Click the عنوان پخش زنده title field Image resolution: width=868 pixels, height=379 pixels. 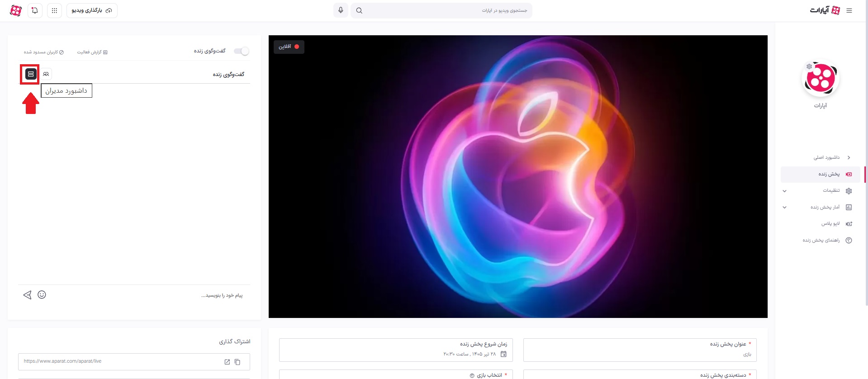pyautogui.click(x=640, y=350)
